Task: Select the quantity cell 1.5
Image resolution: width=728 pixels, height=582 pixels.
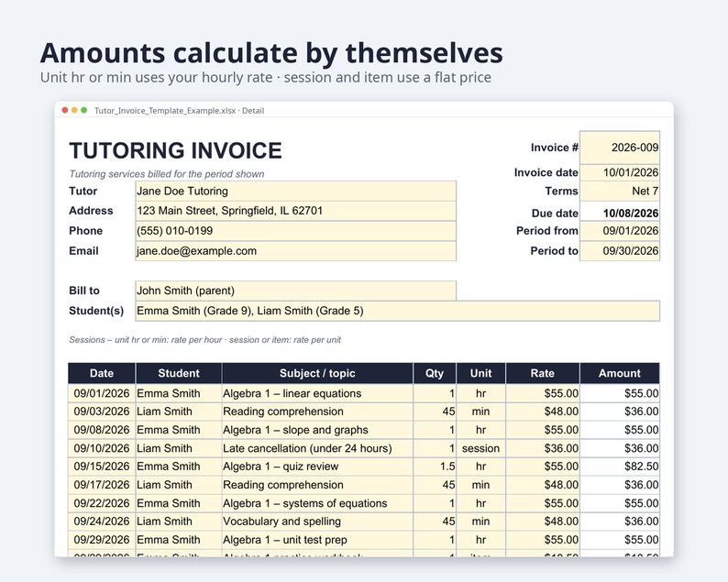Action: pos(435,467)
